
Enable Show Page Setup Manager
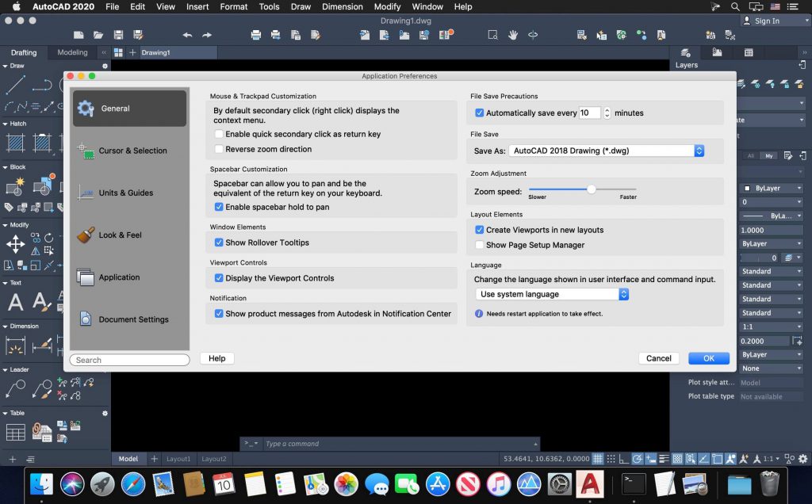480,245
